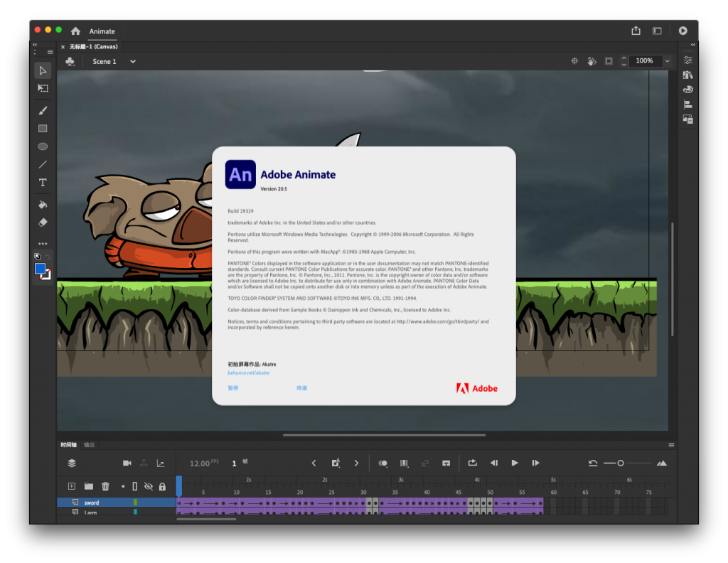
Task: Toggle highlight layers dot column
Action: tap(123, 486)
